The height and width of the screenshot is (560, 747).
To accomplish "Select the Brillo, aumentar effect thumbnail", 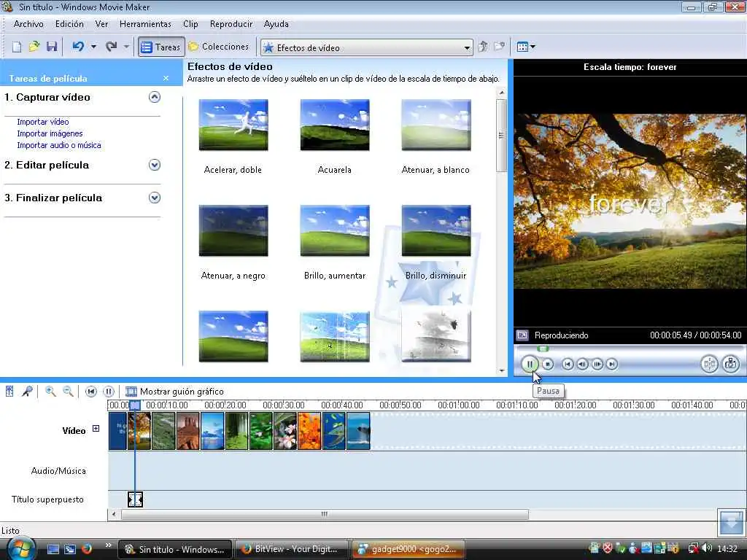I will point(335,230).
